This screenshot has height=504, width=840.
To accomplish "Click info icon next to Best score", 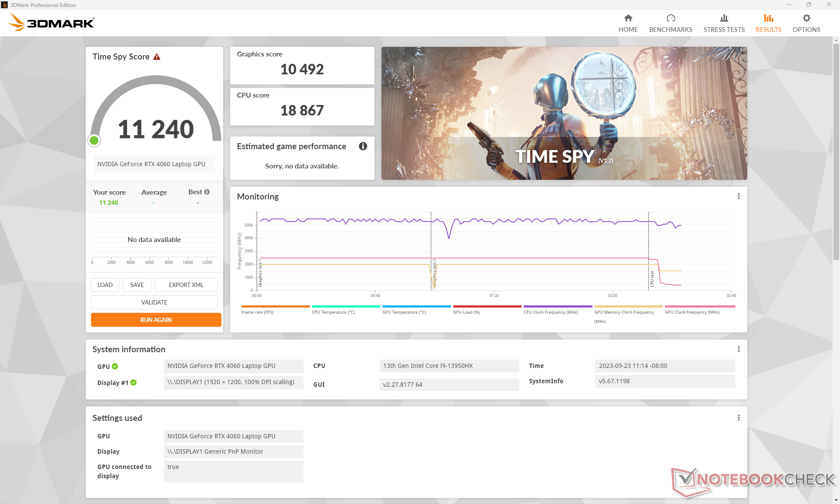I will pos(207,192).
